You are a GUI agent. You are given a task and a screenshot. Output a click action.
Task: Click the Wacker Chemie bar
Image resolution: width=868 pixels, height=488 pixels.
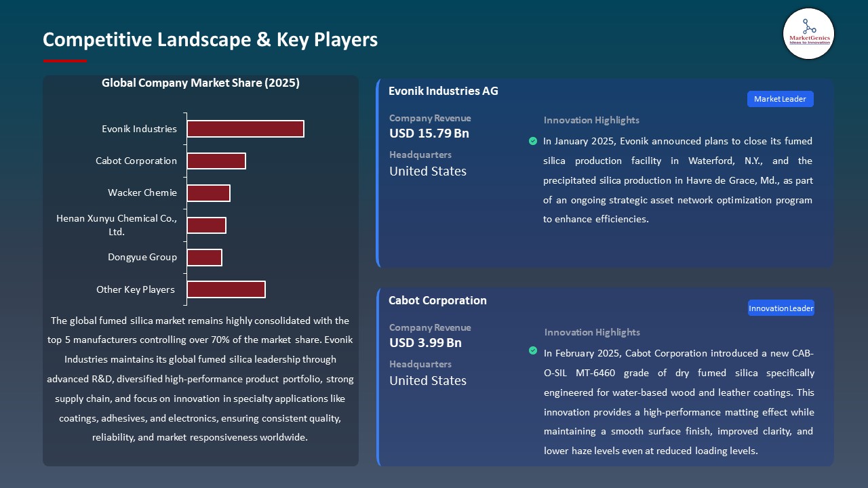[x=209, y=192]
